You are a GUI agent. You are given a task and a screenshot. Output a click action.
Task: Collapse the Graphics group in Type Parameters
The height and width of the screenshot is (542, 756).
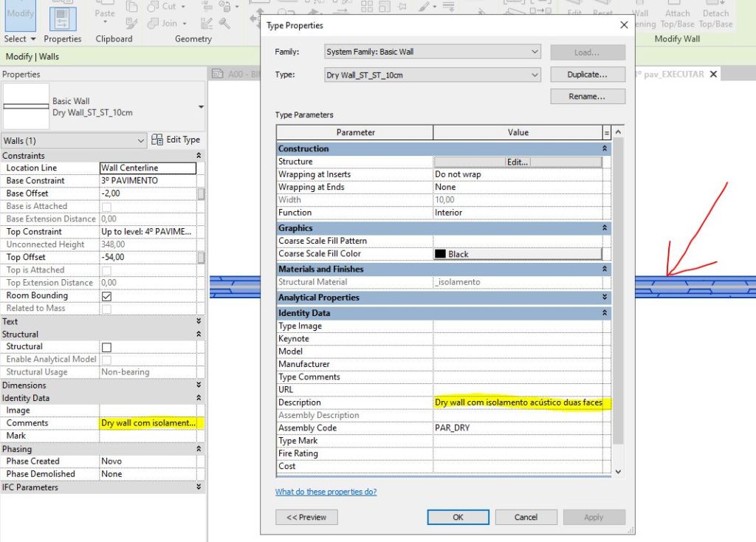click(x=605, y=227)
